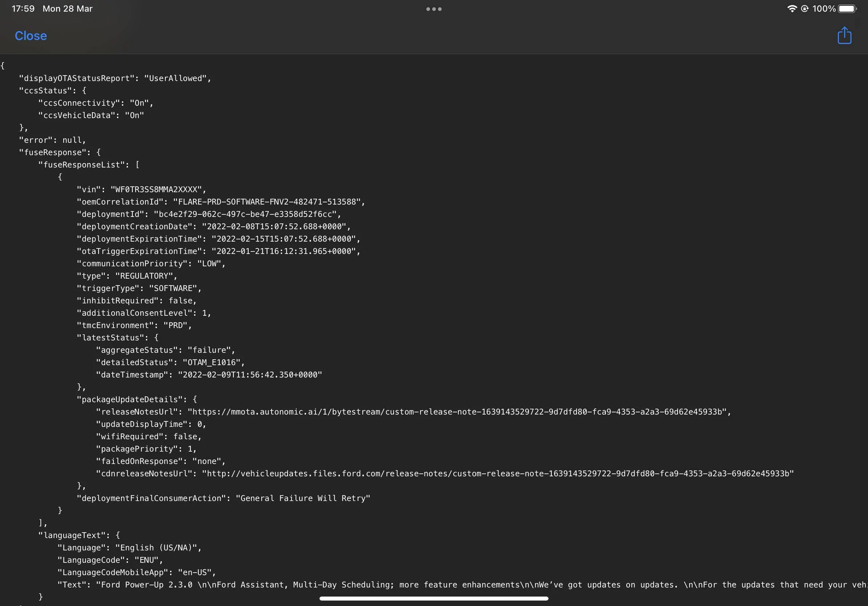This screenshot has height=606, width=868.
Task: Tap the triggerType "SOFTWARE" line
Action: 139,288
